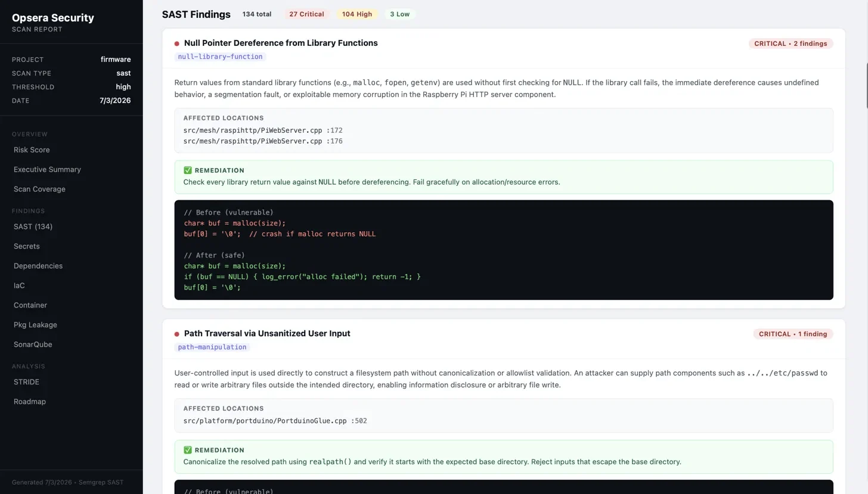Open the Secrets findings
The height and width of the screenshot is (494, 868).
(x=27, y=246)
